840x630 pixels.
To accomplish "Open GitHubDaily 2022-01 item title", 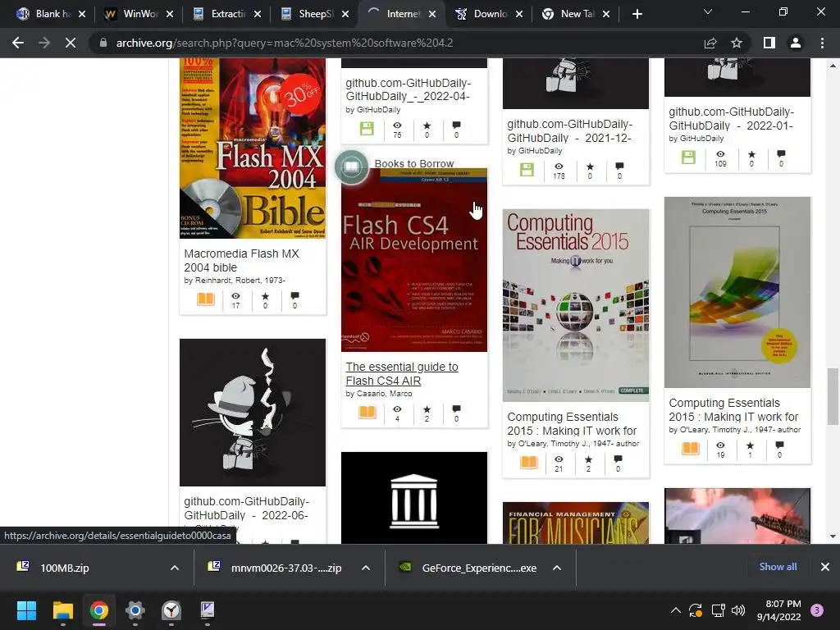I will click(x=731, y=118).
